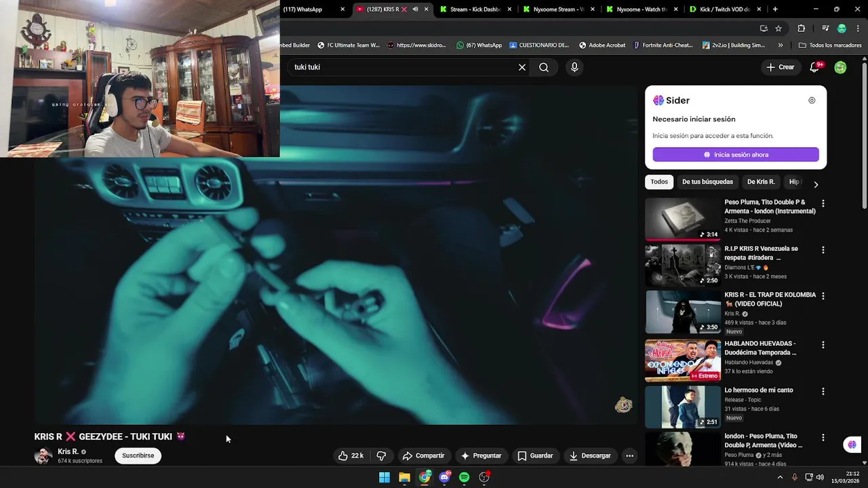
Task: Open a new Chrome tab
Action: [x=775, y=9]
